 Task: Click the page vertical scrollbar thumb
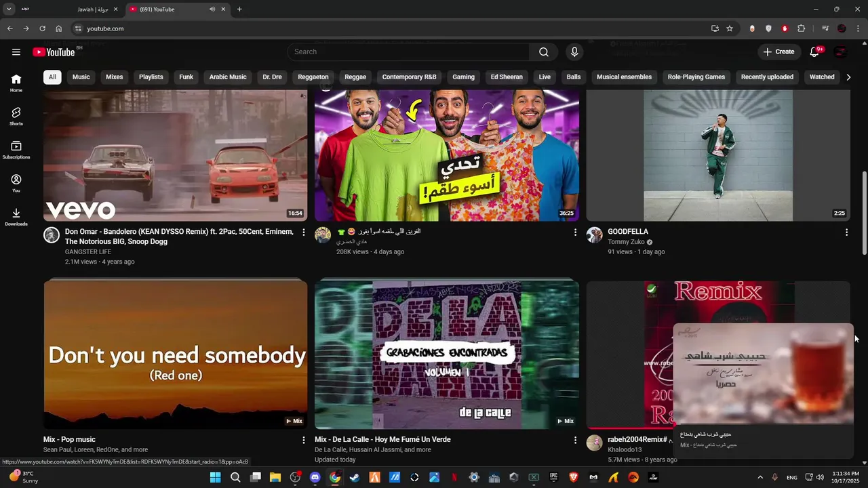click(864, 213)
